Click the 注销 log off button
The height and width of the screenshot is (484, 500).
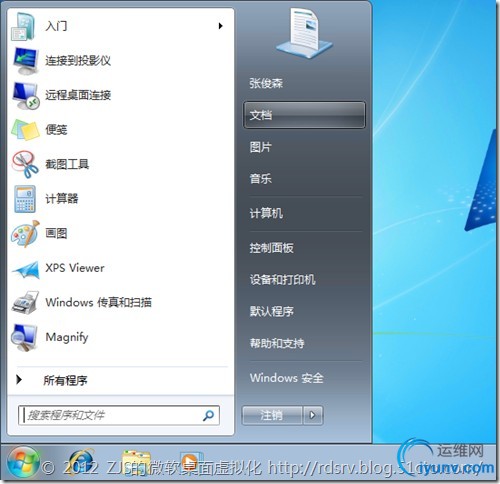point(272,415)
